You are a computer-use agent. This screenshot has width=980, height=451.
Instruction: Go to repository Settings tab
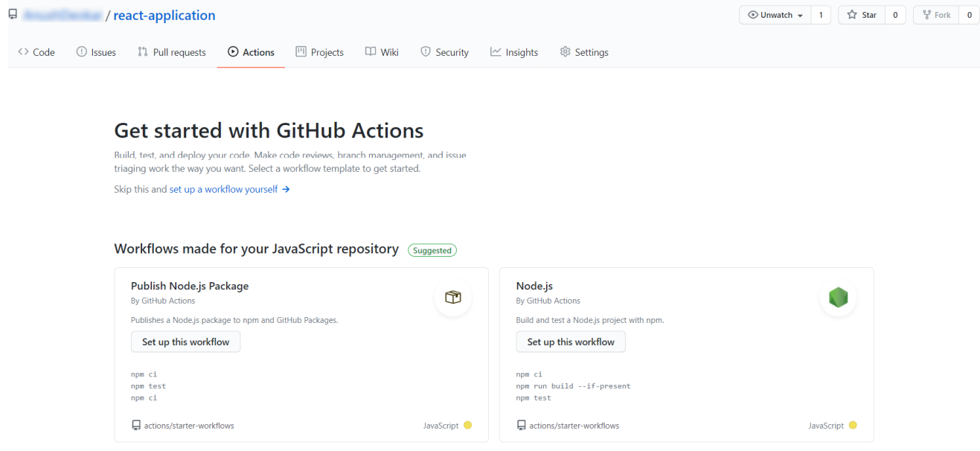coord(584,52)
